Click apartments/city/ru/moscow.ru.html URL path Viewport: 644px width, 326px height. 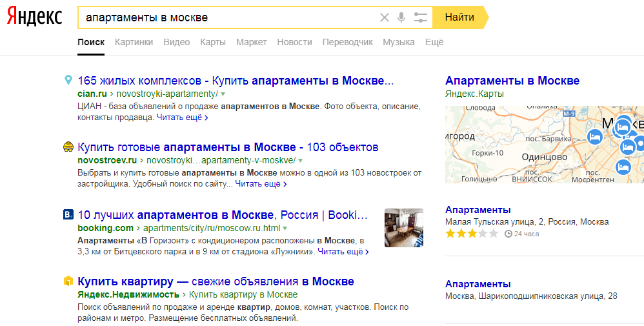[x=212, y=228]
